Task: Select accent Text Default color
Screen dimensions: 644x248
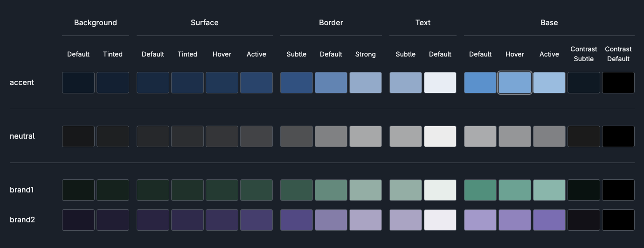Action: coord(440,83)
